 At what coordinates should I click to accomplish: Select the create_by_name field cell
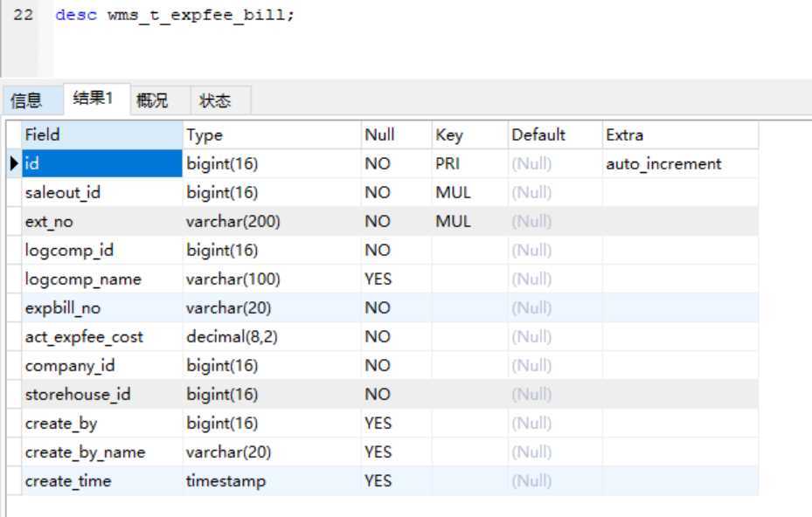pyautogui.click(x=102, y=452)
